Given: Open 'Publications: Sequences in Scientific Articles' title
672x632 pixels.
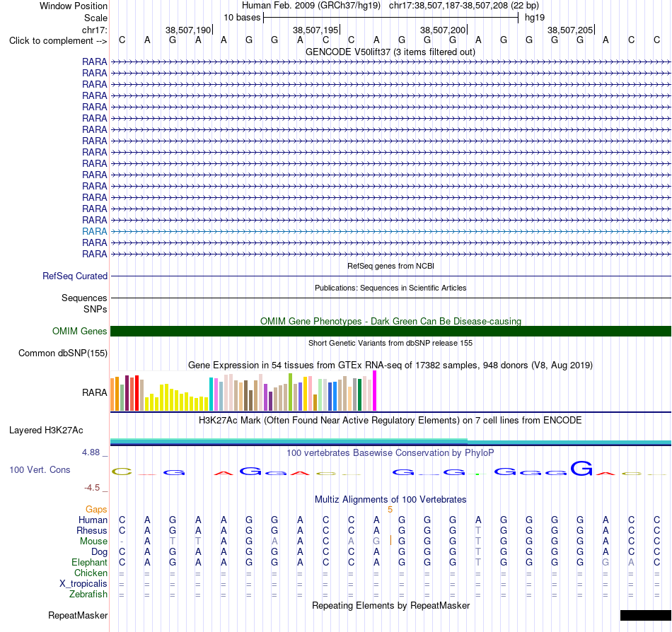Looking at the screenshot, I should (x=390, y=288).
